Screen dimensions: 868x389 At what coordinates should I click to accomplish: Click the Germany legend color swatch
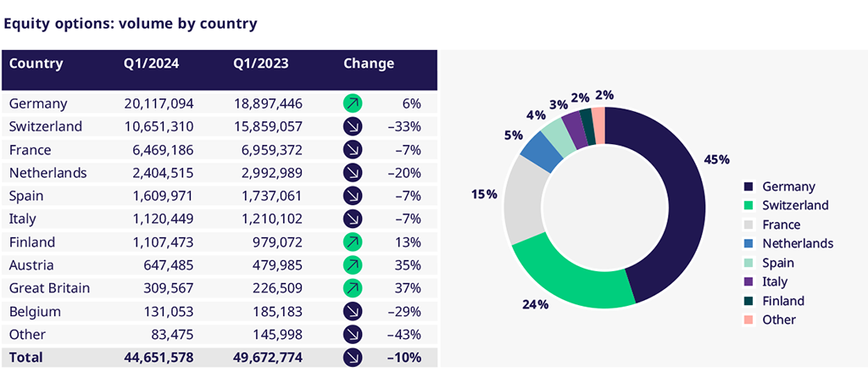pyautogui.click(x=748, y=186)
